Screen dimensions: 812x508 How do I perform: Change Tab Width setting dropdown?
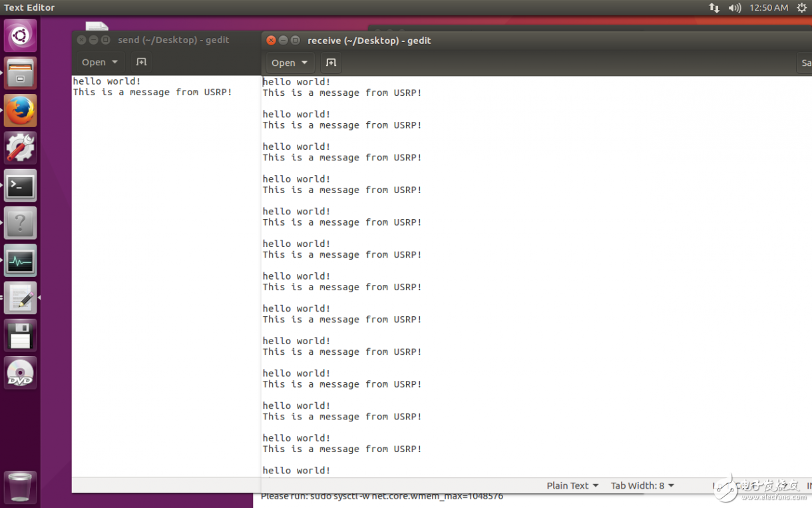642,486
